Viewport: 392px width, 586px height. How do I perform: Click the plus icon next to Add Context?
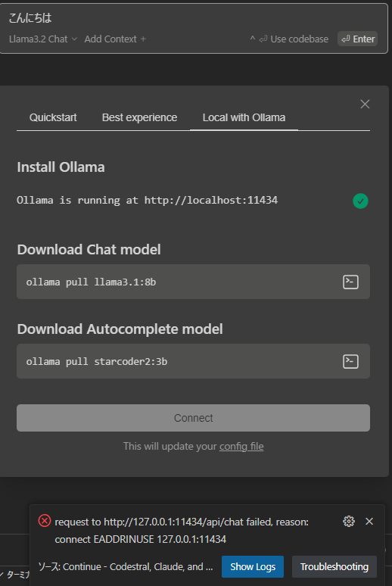(143, 39)
